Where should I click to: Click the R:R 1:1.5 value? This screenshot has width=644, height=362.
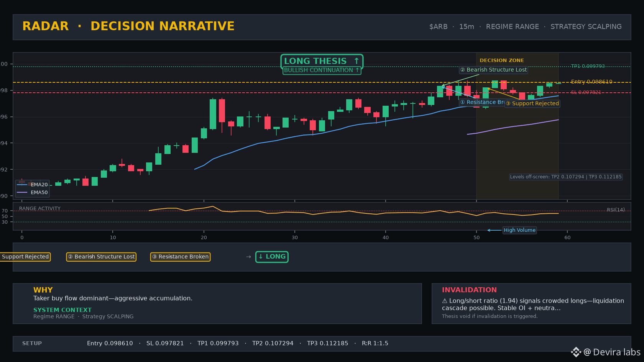[x=375, y=343]
